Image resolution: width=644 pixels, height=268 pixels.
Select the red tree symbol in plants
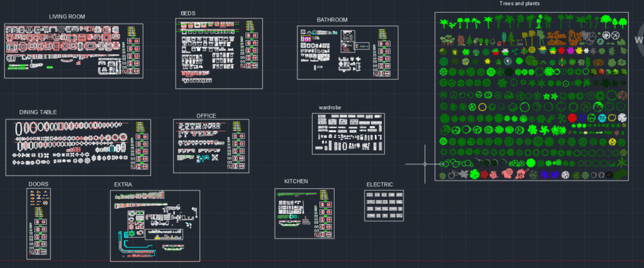click(572, 118)
